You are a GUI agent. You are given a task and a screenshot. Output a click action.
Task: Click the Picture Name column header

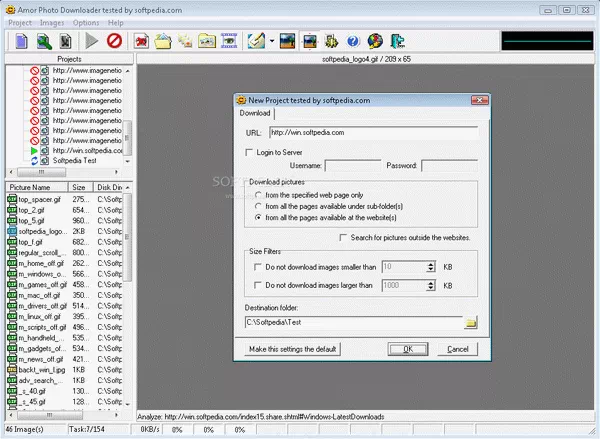37,187
